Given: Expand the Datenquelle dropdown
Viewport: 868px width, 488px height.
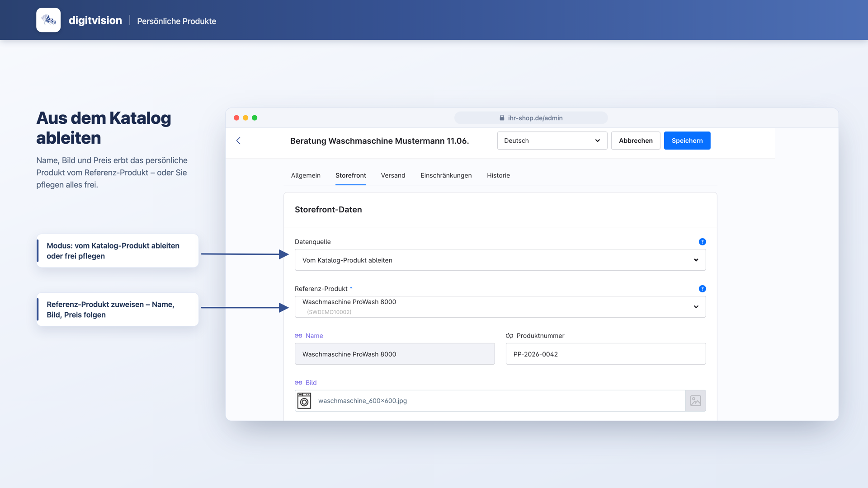Looking at the screenshot, I should point(500,260).
